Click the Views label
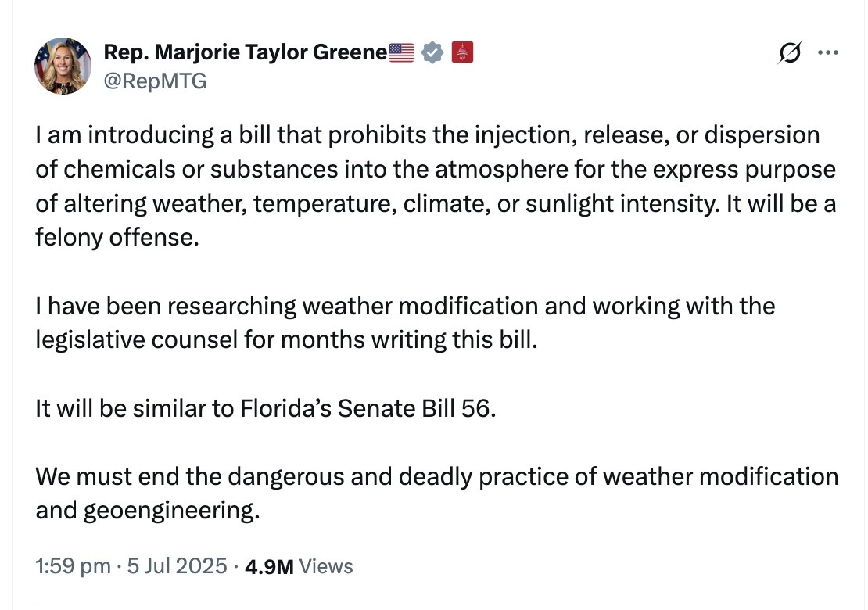 326,566
